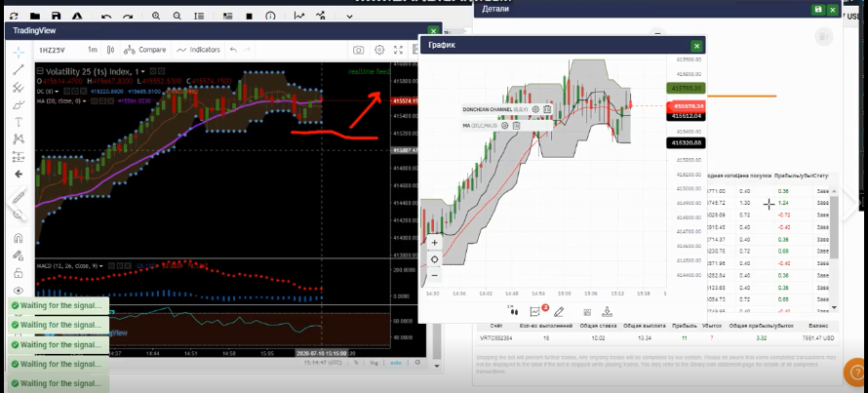Take a chart snapshot with camera icon
The height and width of the screenshot is (393, 868).
click(359, 50)
